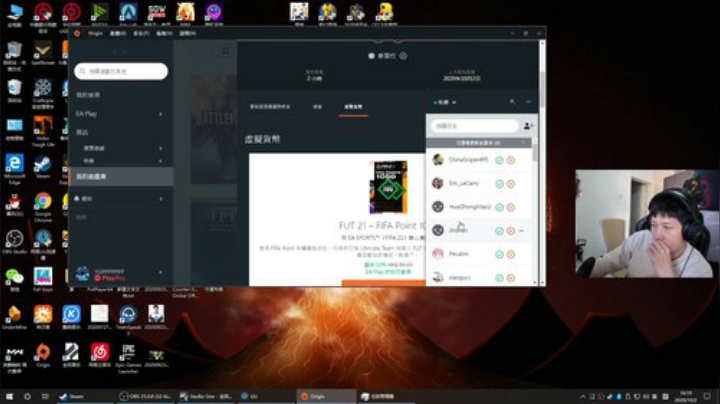Accept ChinaSniper495's friend request

point(499,160)
